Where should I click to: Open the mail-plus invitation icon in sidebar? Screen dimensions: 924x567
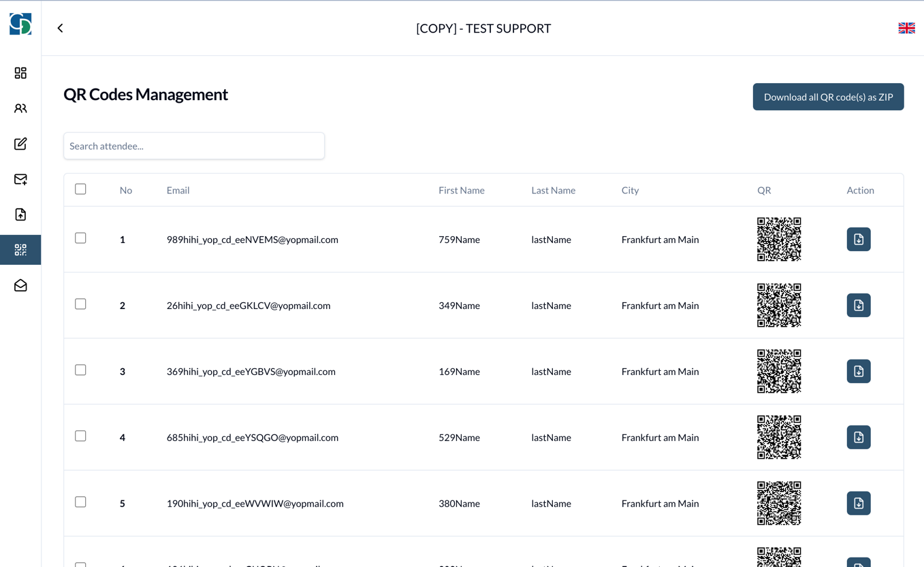coord(20,179)
